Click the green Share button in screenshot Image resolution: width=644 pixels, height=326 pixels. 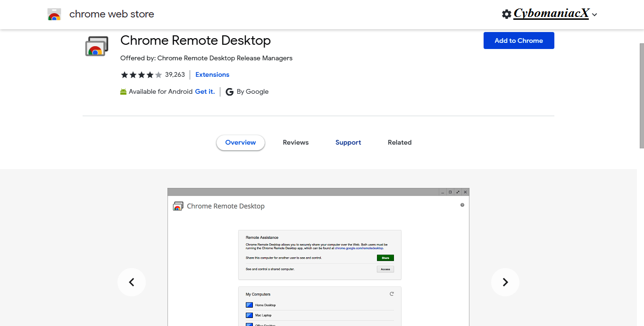tap(385, 258)
